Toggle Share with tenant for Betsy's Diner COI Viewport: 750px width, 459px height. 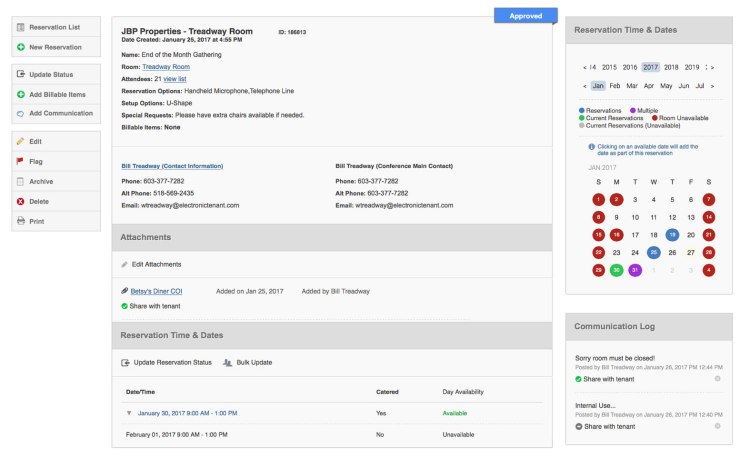tap(125, 306)
